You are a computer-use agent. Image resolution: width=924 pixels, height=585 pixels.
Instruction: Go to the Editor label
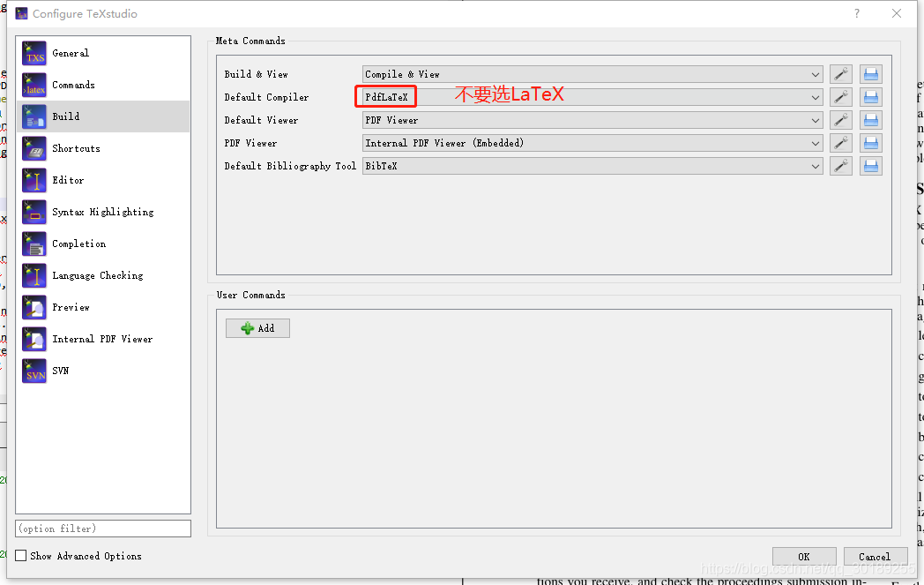coord(68,181)
